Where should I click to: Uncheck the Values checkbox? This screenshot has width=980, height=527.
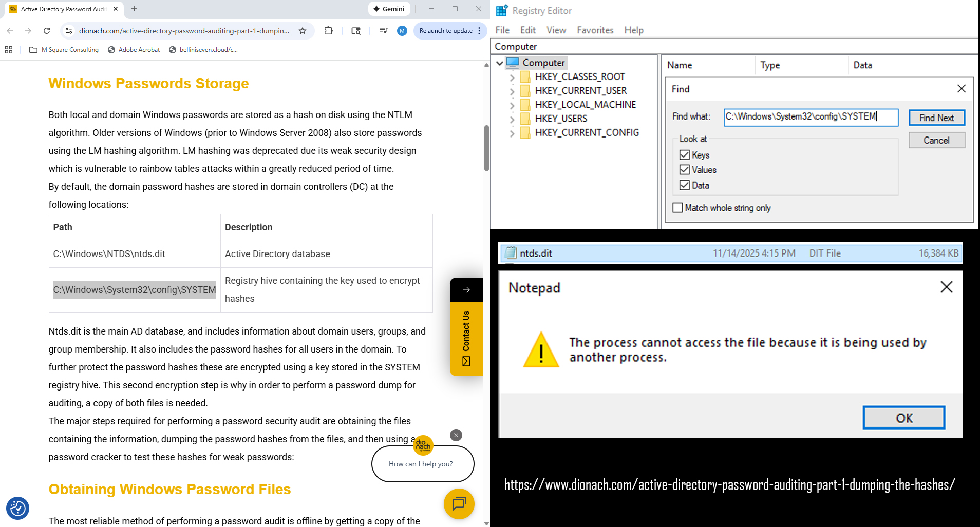684,170
